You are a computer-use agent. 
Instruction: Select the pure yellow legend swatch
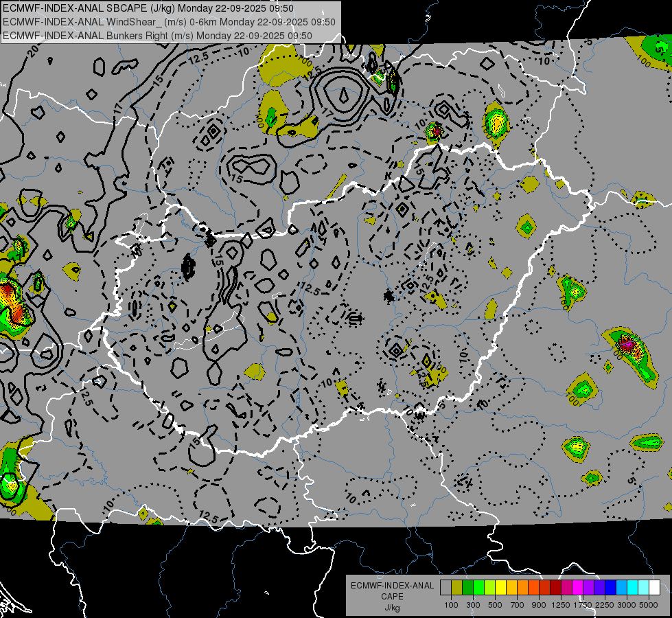pos(500,588)
